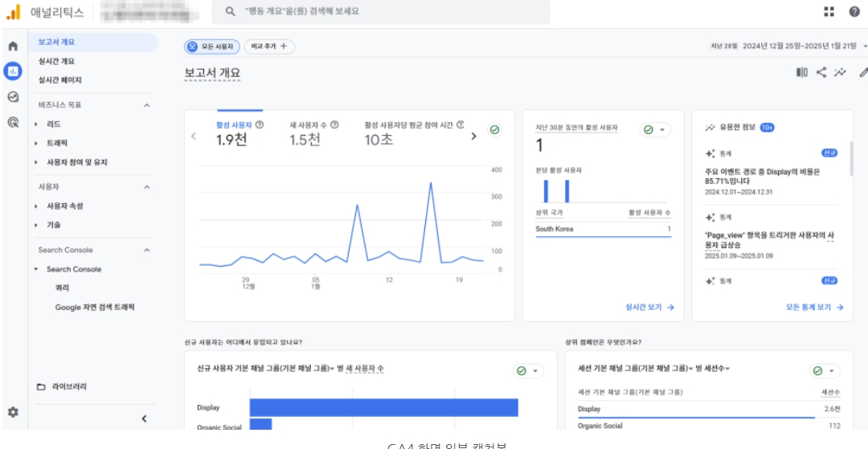
Task: Click the 10+ insights badge
Action: coord(768,128)
